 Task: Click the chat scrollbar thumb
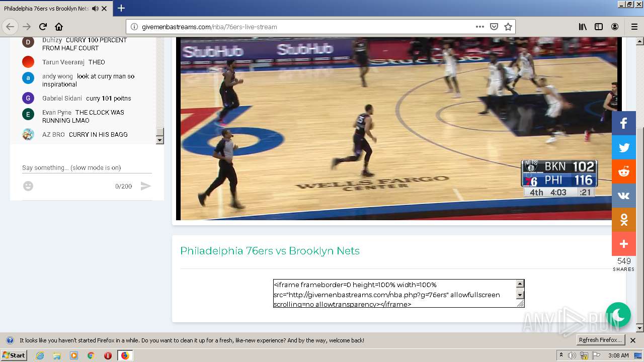[x=160, y=132]
